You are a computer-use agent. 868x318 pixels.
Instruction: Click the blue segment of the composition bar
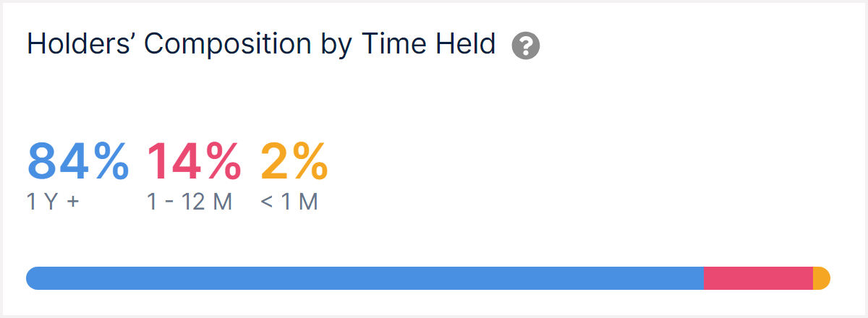365,278
